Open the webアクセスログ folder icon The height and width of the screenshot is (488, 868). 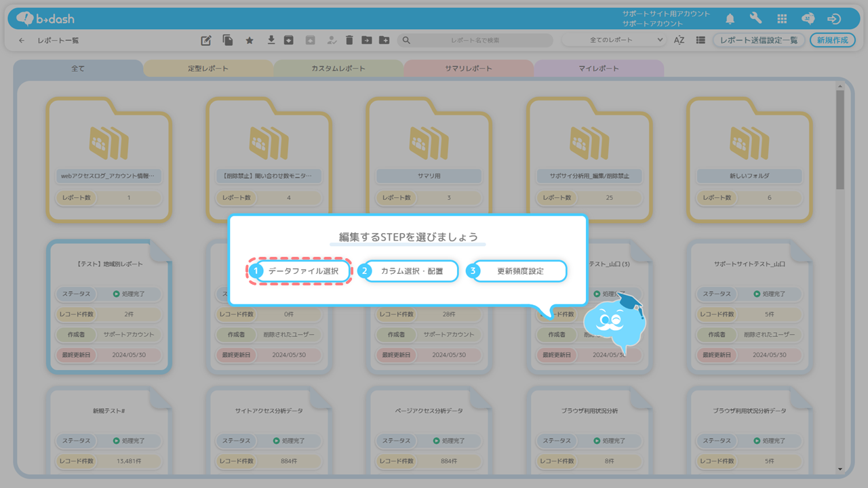click(x=108, y=142)
